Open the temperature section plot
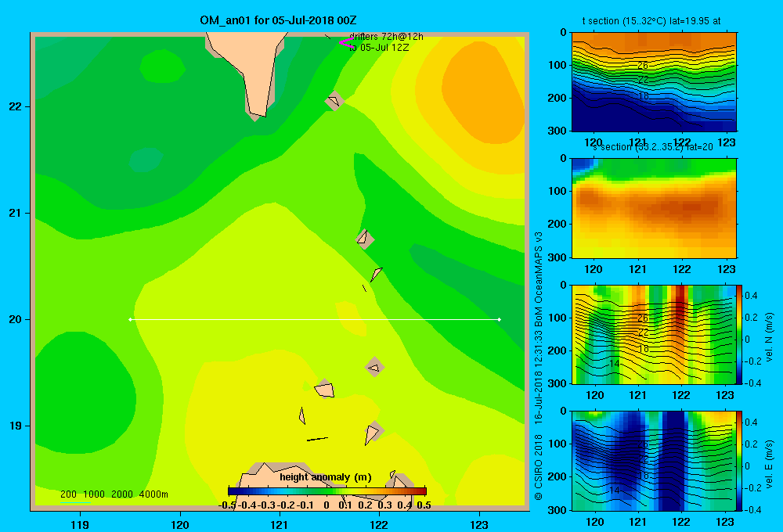 654,82
